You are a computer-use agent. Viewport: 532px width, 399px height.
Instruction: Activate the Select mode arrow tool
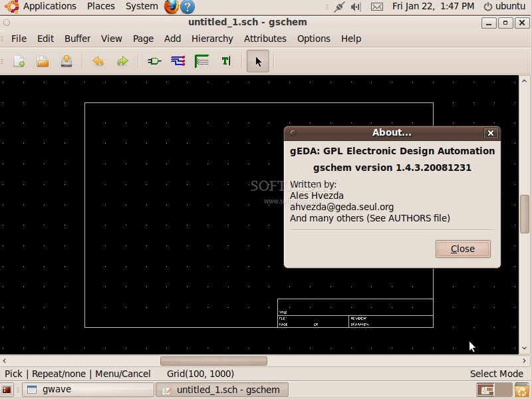tap(258, 61)
